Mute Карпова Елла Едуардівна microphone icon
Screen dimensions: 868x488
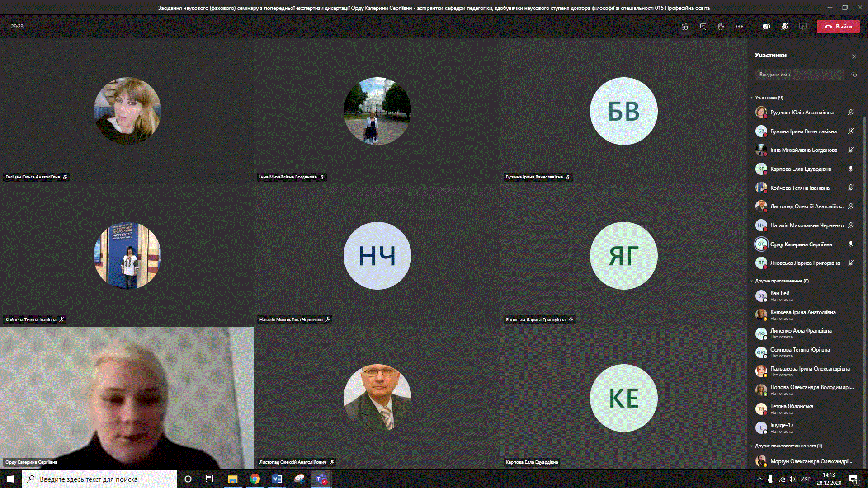pyautogui.click(x=850, y=169)
